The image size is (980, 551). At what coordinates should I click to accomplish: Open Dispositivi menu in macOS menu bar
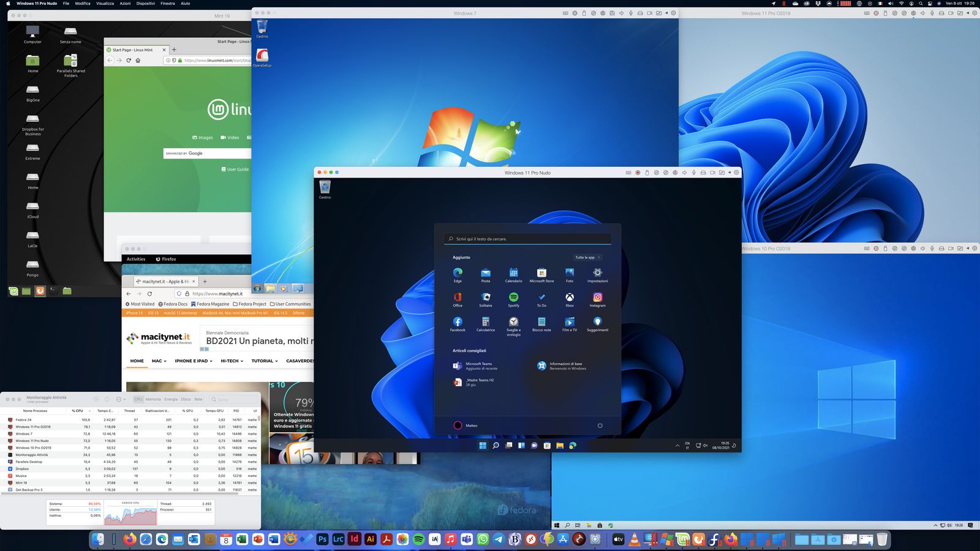(x=146, y=3)
